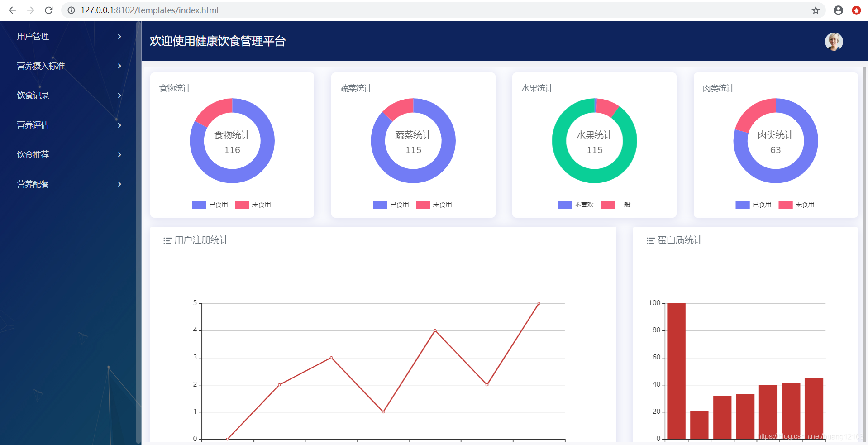Click the 蔬菜统计 card title
Viewport: 868px width, 445px height.
(x=356, y=88)
